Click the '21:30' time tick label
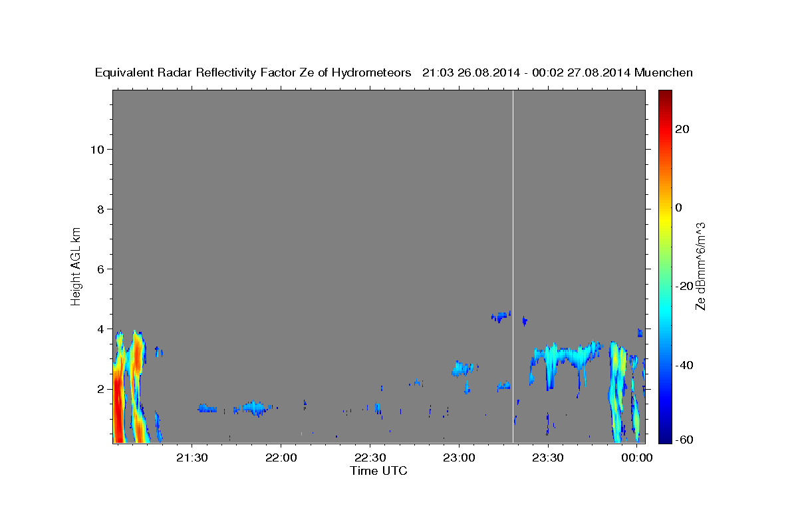Viewport: 798px width, 532px height. click(x=192, y=458)
